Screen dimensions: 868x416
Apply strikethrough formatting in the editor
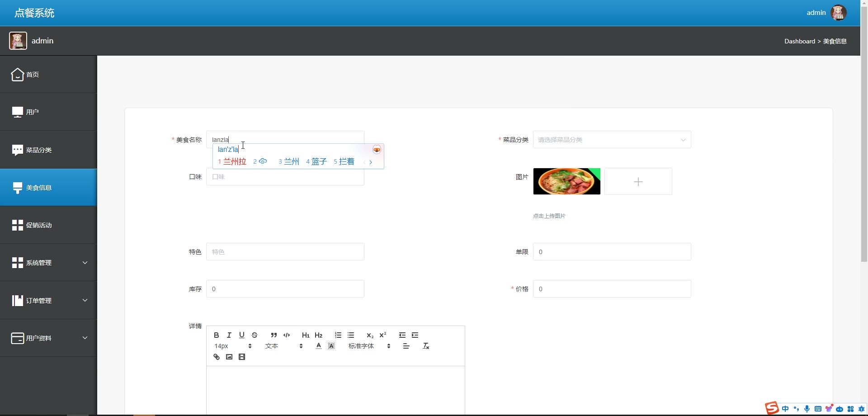[x=255, y=335]
